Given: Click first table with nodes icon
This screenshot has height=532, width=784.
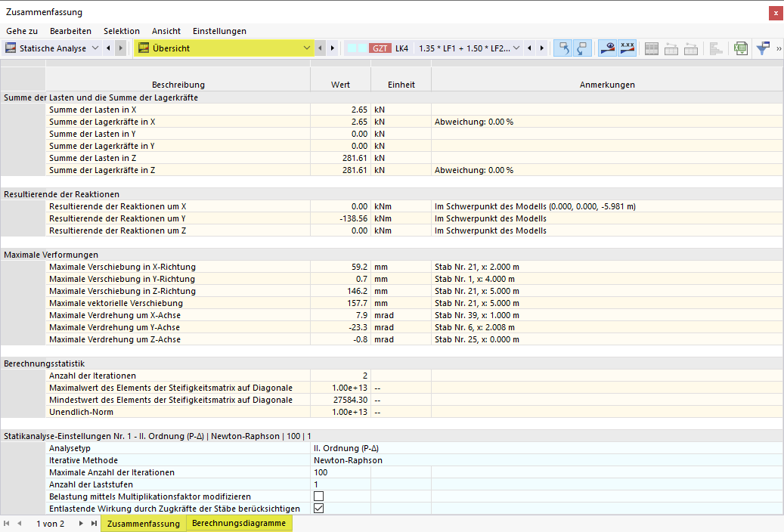Looking at the screenshot, I should point(671,48).
